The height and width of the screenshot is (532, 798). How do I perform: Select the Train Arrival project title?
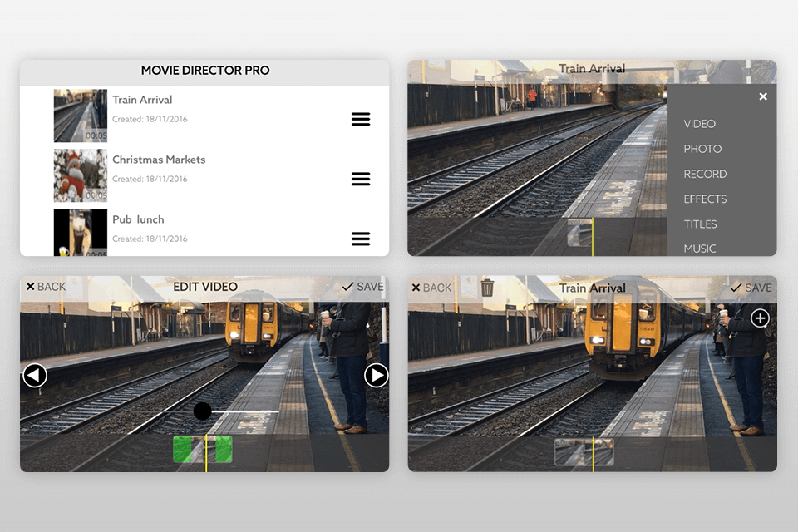(142, 100)
